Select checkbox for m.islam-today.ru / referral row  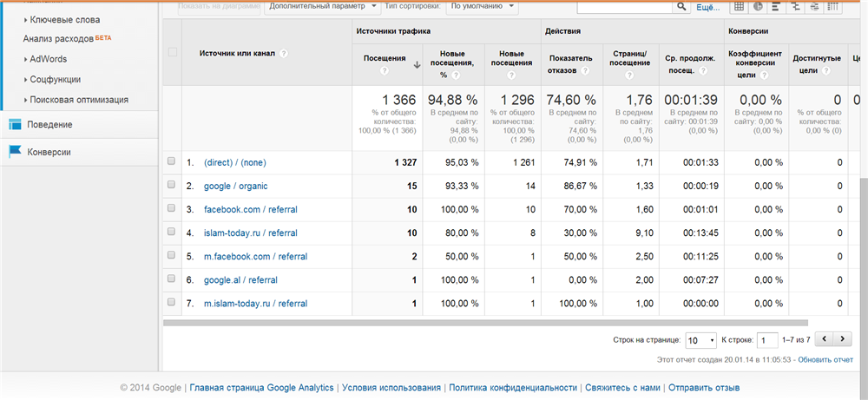pyautogui.click(x=171, y=302)
